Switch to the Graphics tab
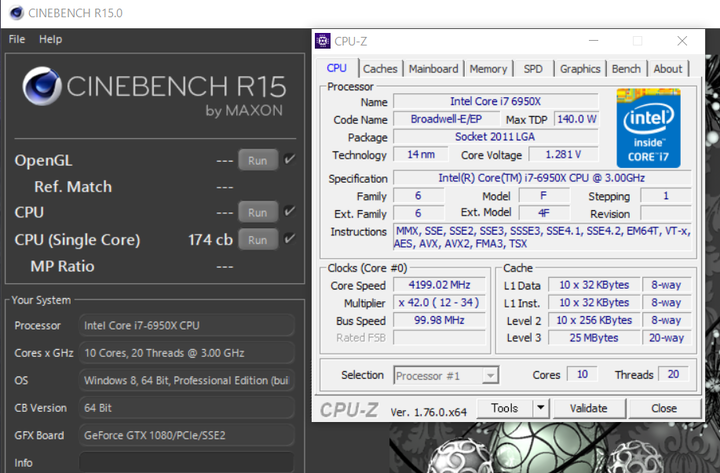 [x=580, y=69]
